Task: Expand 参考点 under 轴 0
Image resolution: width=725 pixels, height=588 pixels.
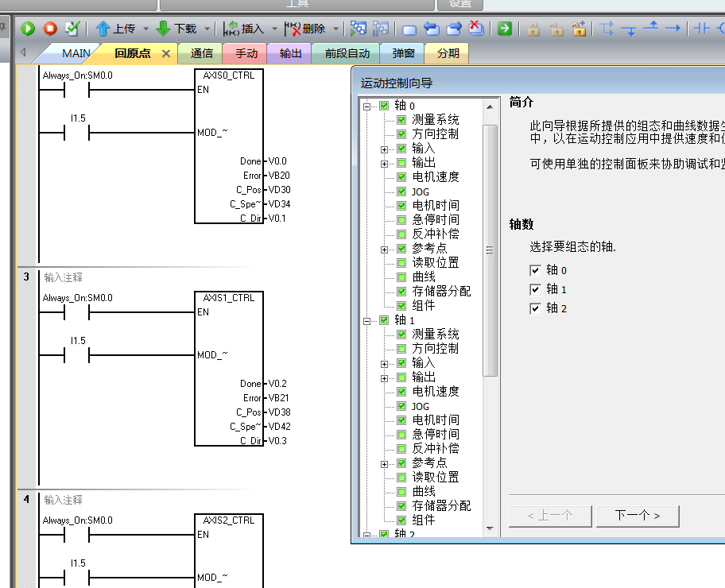Action: (385, 249)
